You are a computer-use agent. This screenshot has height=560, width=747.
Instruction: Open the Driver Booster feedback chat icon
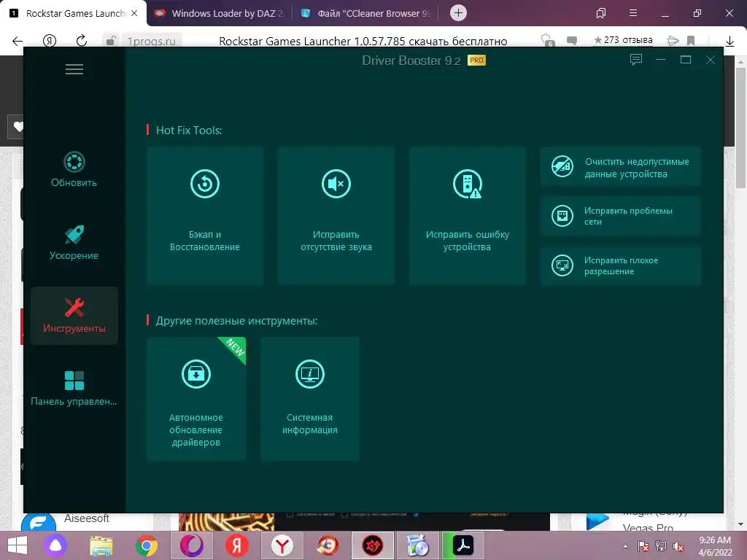point(636,60)
